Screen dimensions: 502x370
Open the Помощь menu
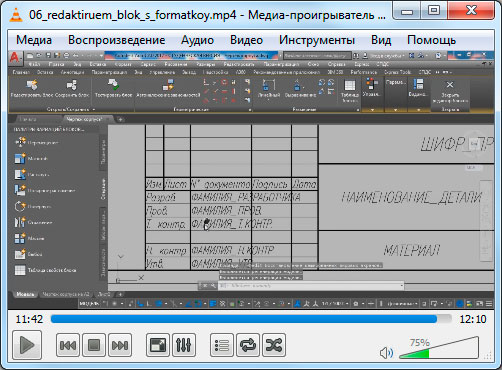click(431, 40)
